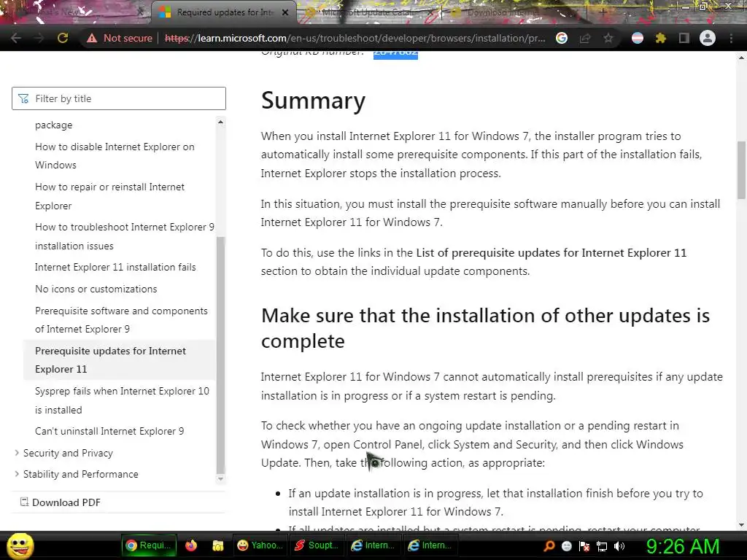This screenshot has height=560, width=747.
Task: Click the round white tray icon
Action: [x=566, y=546]
